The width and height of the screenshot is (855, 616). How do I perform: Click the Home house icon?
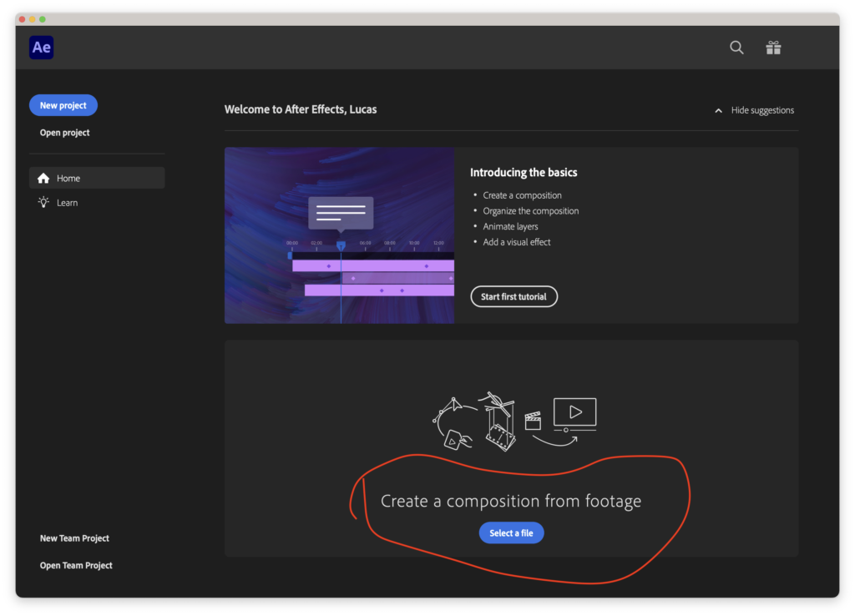click(x=43, y=179)
